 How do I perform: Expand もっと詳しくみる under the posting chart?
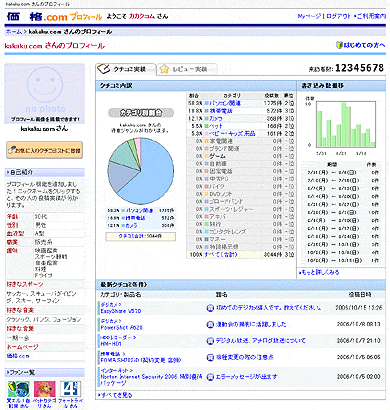coord(319,272)
